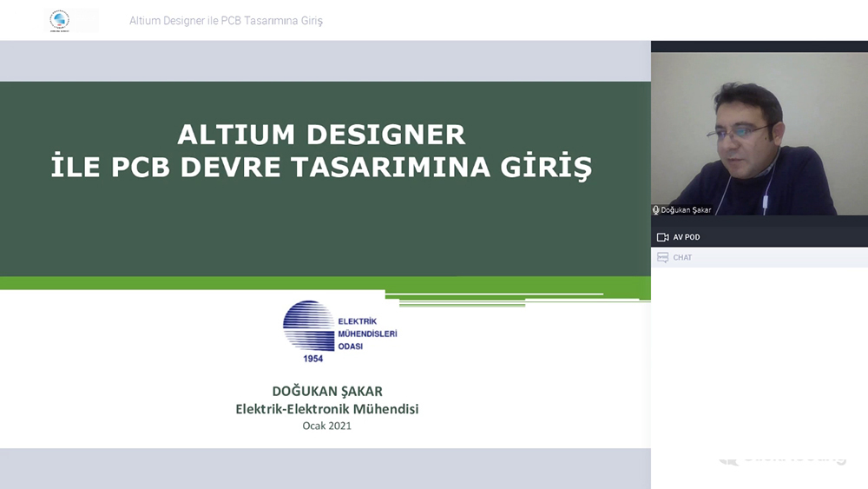
Task: Click the CHAT speech bubble icon
Action: coord(662,257)
